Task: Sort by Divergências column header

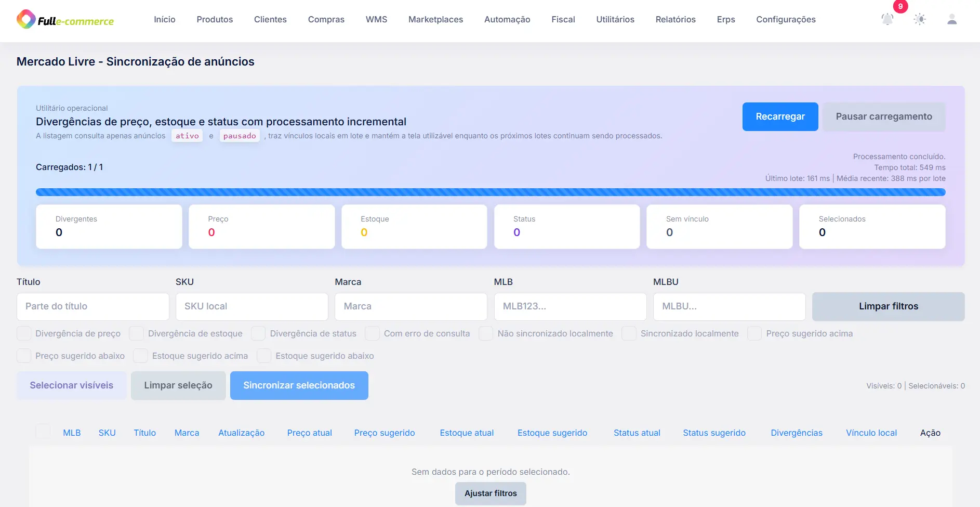Action: [797, 433]
